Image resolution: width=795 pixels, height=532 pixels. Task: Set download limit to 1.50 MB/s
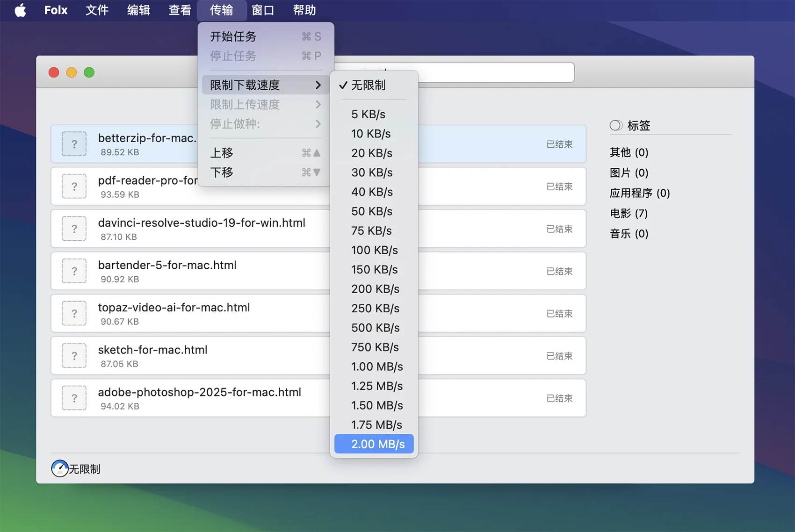(374, 405)
